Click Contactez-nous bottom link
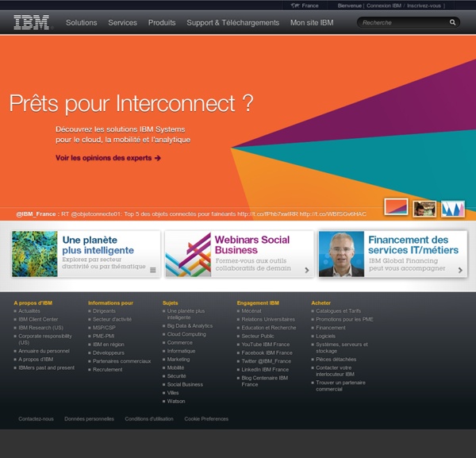This screenshot has width=476, height=458. click(x=36, y=419)
